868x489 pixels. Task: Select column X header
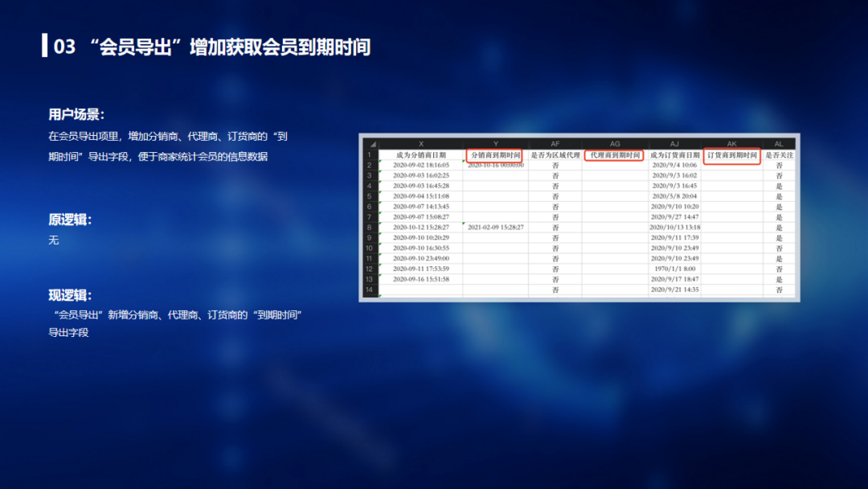click(x=420, y=144)
